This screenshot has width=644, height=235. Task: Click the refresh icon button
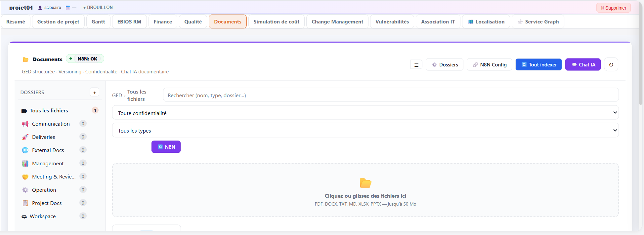611,64
